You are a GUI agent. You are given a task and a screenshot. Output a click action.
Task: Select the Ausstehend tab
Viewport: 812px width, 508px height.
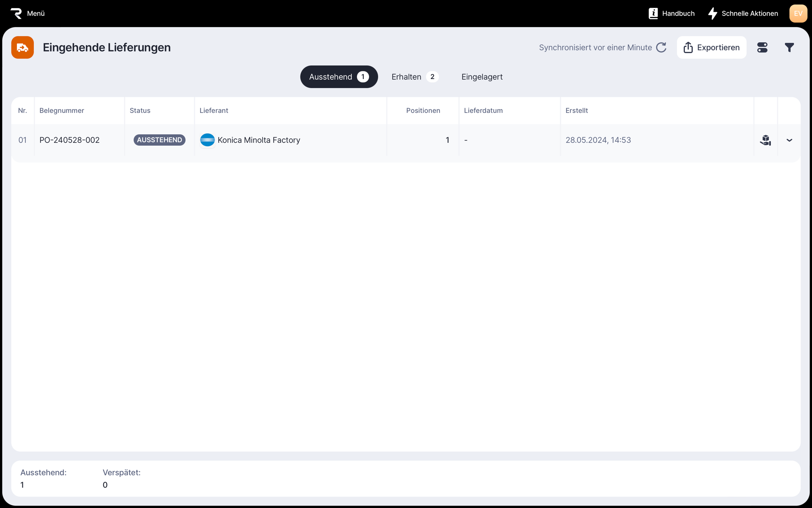click(x=339, y=77)
